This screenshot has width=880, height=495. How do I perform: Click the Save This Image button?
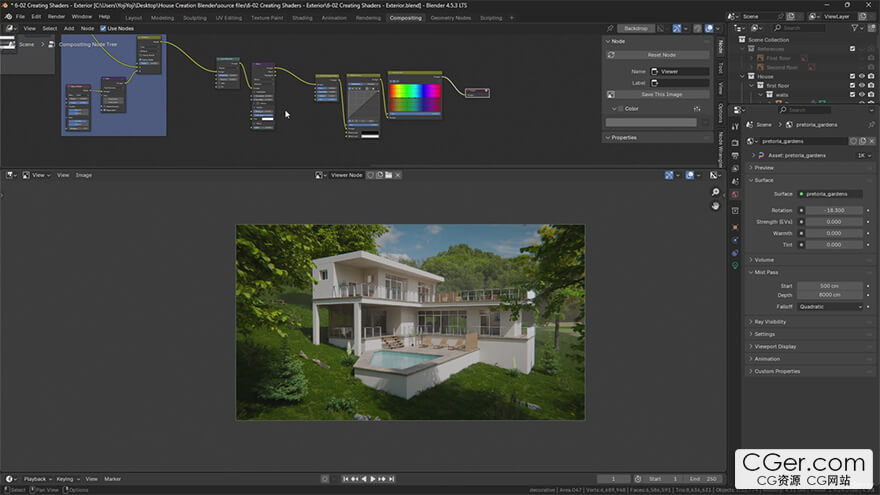661,94
